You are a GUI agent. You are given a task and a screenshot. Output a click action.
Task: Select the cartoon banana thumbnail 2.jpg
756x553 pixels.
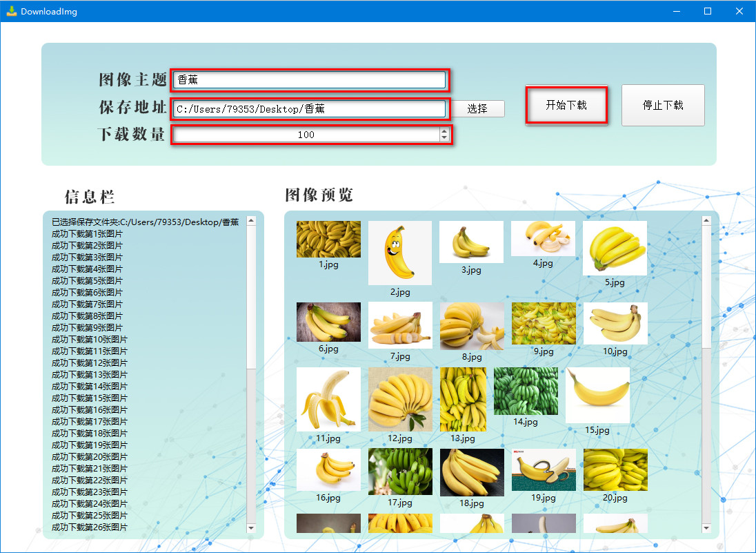pyautogui.click(x=399, y=253)
